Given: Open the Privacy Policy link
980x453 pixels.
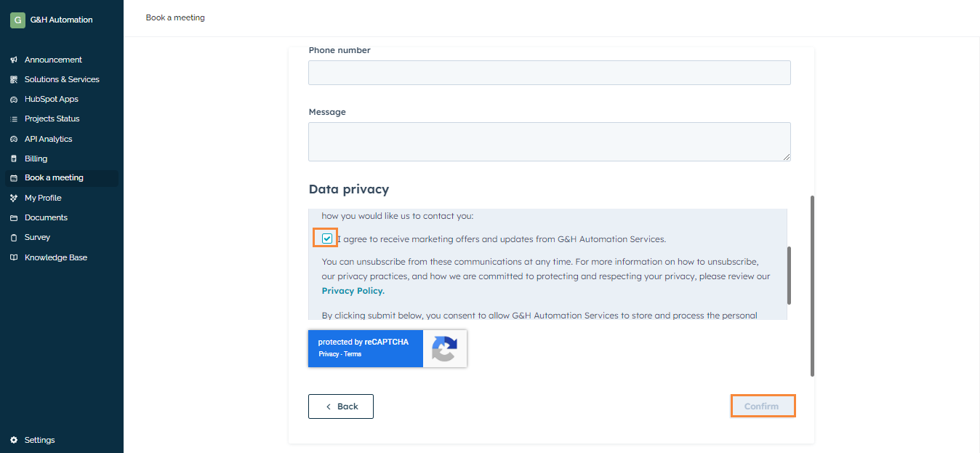Looking at the screenshot, I should pos(353,291).
